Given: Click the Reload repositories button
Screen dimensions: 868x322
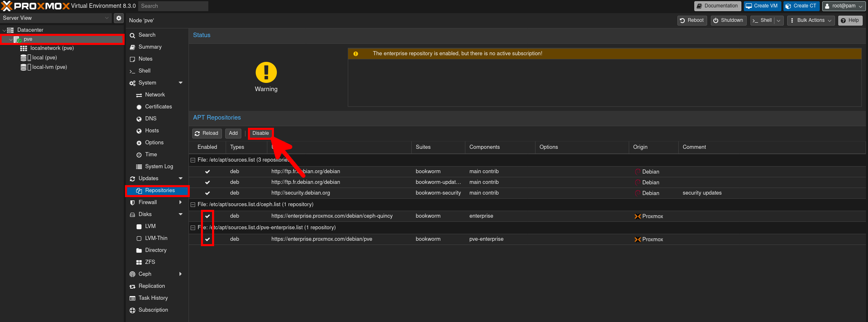Looking at the screenshot, I should click(x=207, y=134).
